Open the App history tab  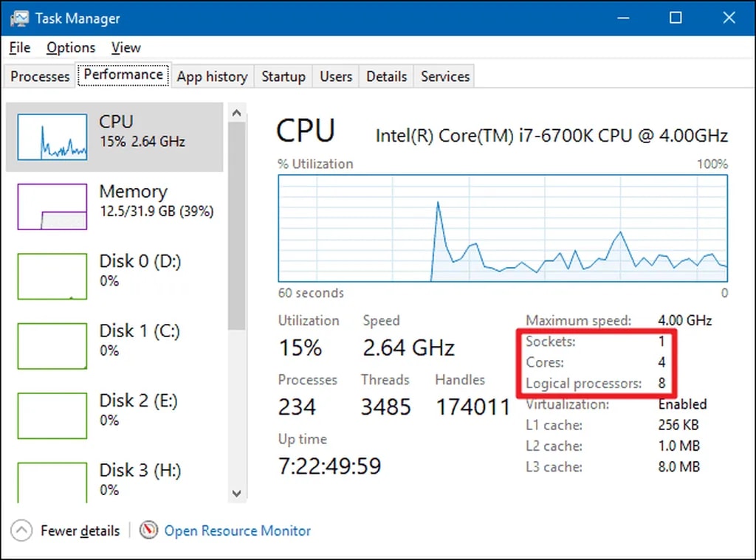pyautogui.click(x=213, y=76)
